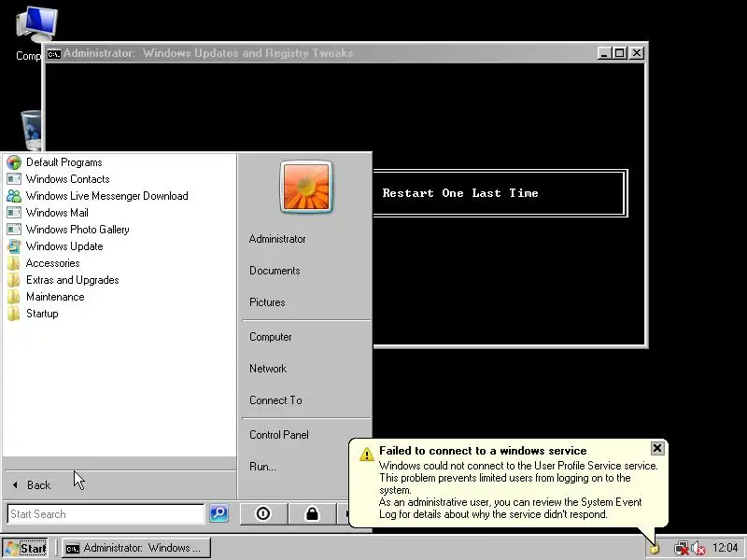Maximize the Windows Updates command window
Screen dimensions: 747x560
coord(619,53)
